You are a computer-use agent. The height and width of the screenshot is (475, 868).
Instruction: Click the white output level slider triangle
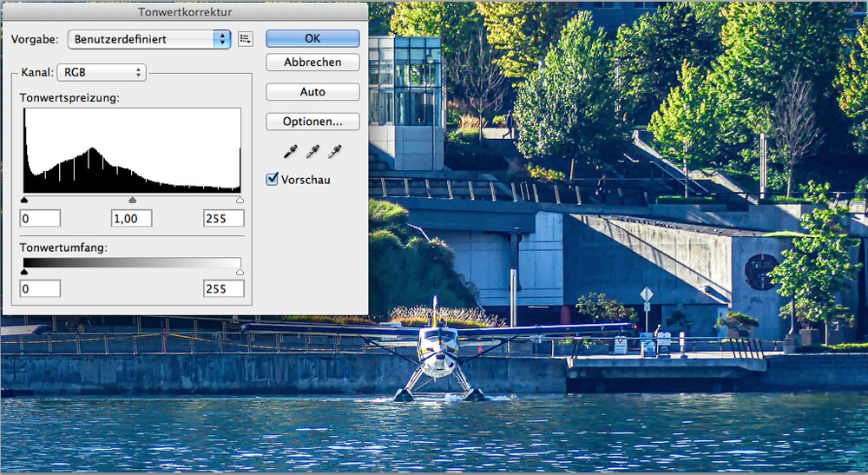click(240, 272)
